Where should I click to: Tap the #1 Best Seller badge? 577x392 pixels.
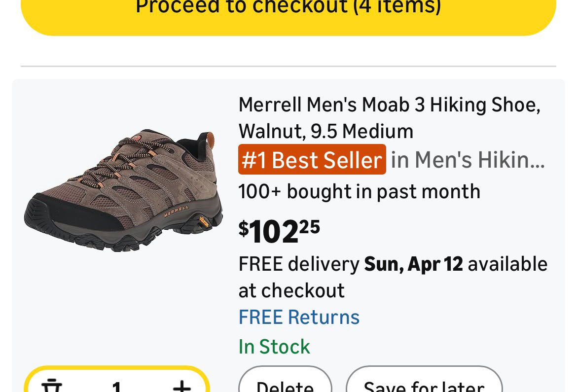click(x=312, y=160)
